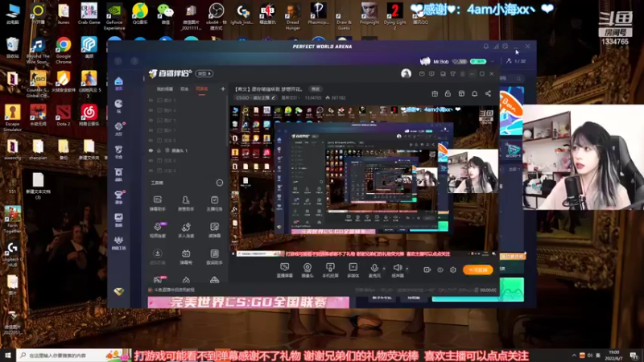Toggle lock on 摄像头 1 source
This screenshot has height=362, width=644.
pyautogui.click(x=159, y=150)
